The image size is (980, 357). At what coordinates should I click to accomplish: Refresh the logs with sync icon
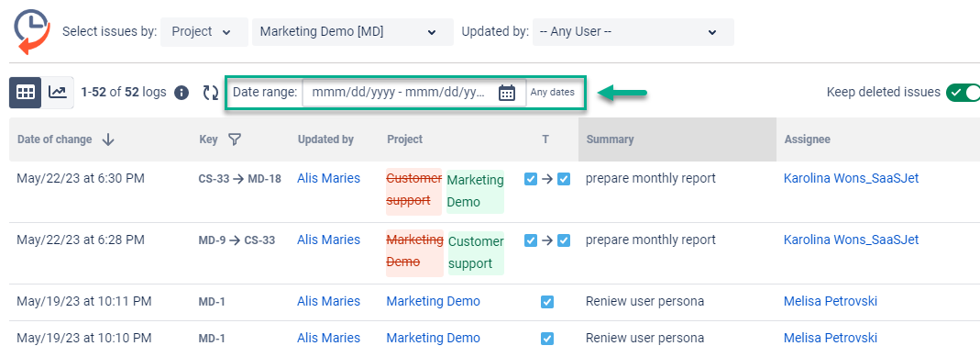tap(210, 94)
